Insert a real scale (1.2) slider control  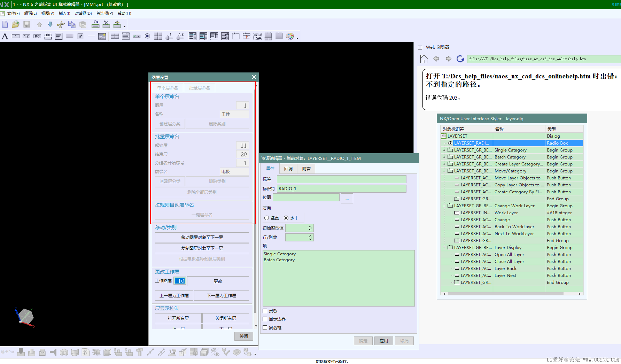(180, 36)
